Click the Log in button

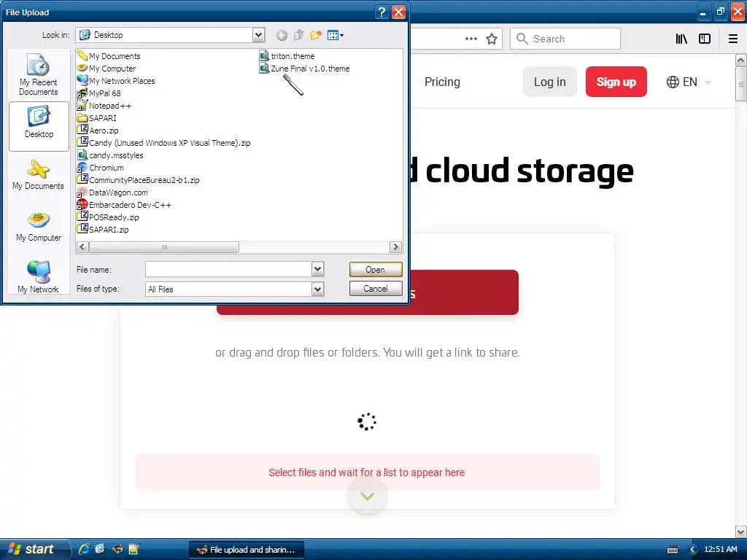[x=550, y=82]
